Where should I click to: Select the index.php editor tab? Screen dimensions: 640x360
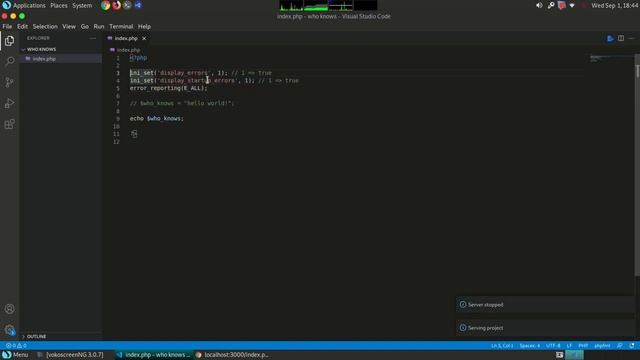126,38
